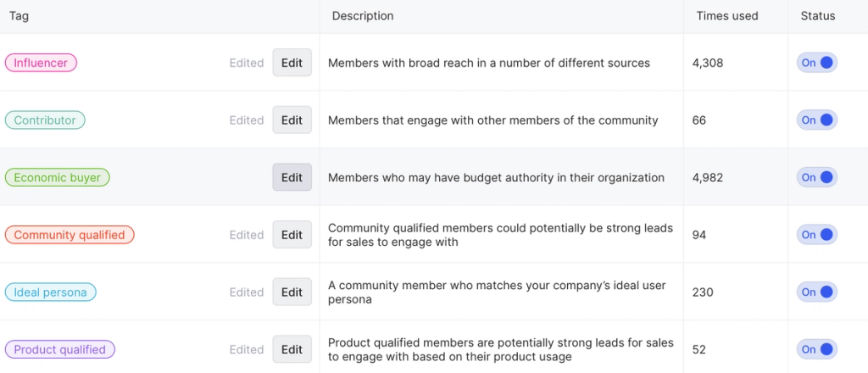Viewport: 868px width, 373px height.
Task: Edit the Community qualified tag
Action: [x=292, y=235]
